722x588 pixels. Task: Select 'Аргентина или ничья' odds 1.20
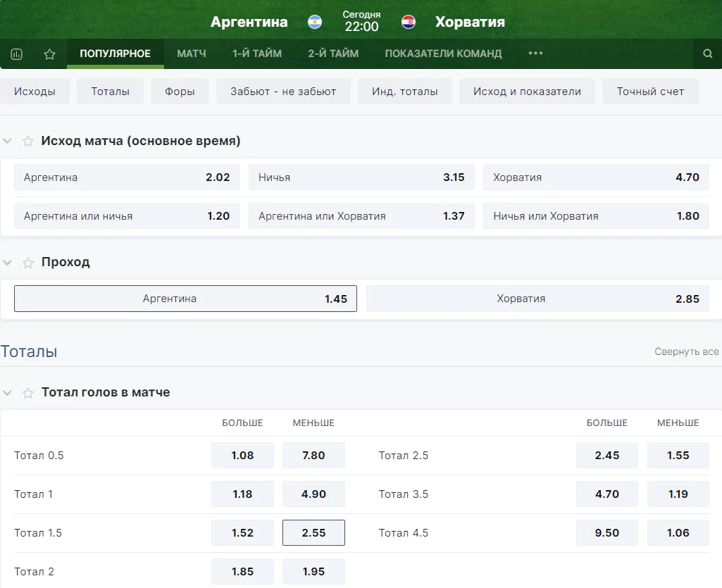click(127, 216)
